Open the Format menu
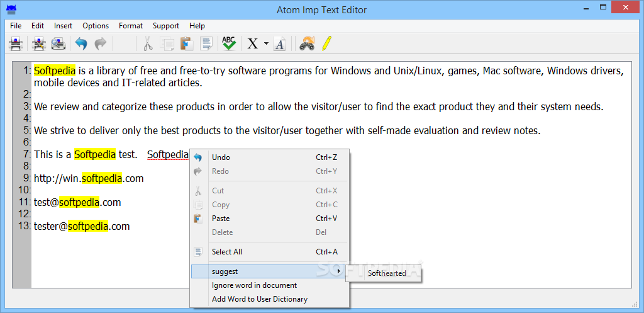Screen dimensions: 644x313 (x=131, y=25)
